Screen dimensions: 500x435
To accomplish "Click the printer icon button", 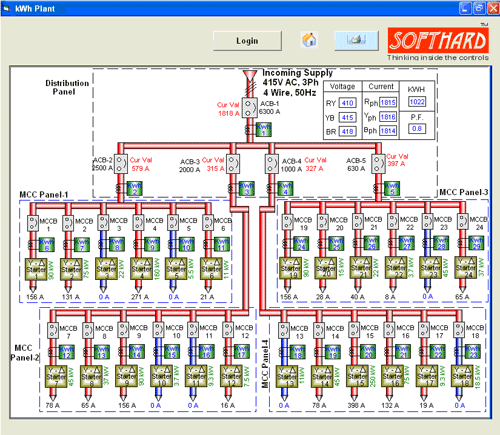I will point(356,40).
